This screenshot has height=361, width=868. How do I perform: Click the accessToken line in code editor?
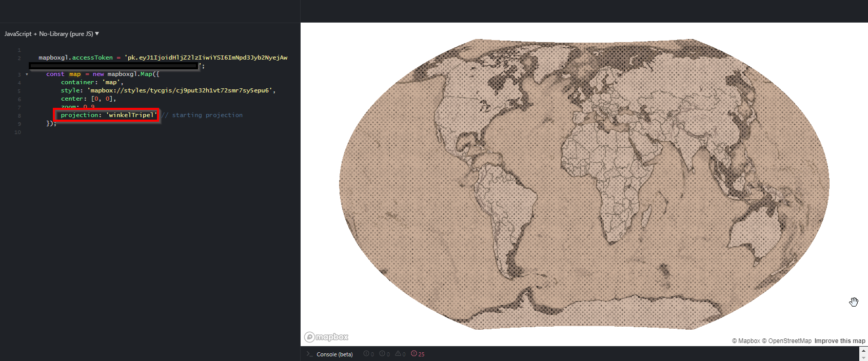tap(163, 58)
